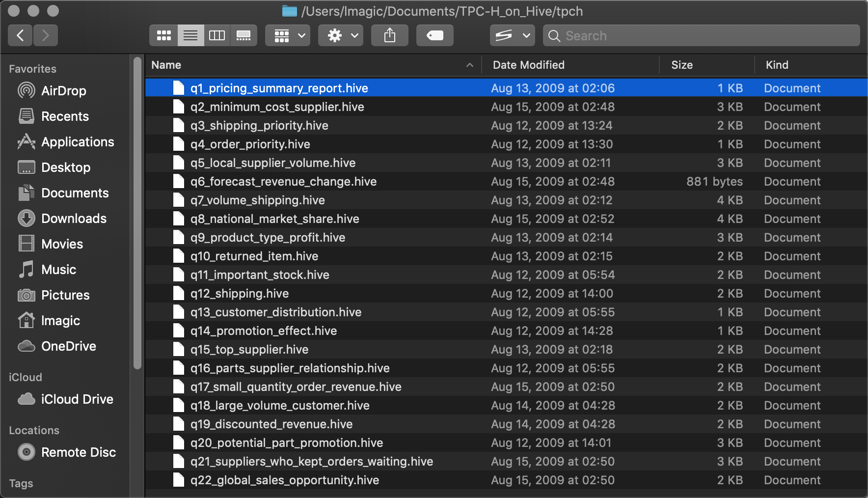The height and width of the screenshot is (498, 868).
Task: Click the Search field
Action: coord(702,35)
